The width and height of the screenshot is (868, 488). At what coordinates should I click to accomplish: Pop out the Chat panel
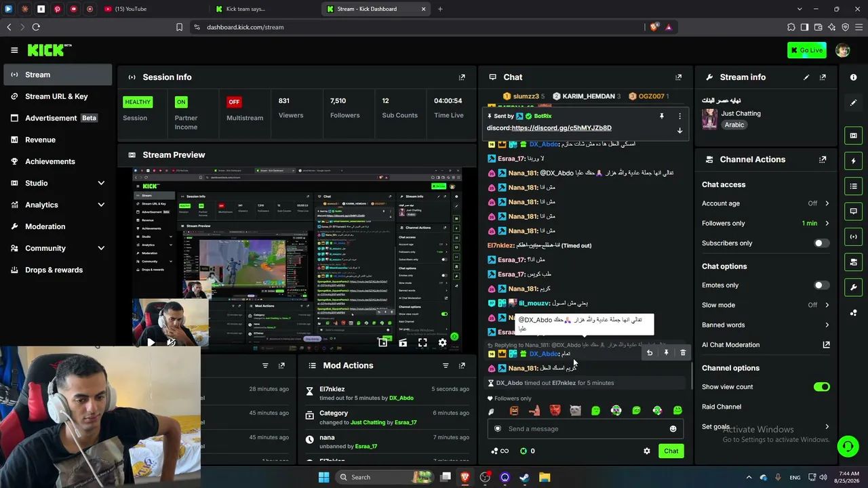click(x=678, y=77)
